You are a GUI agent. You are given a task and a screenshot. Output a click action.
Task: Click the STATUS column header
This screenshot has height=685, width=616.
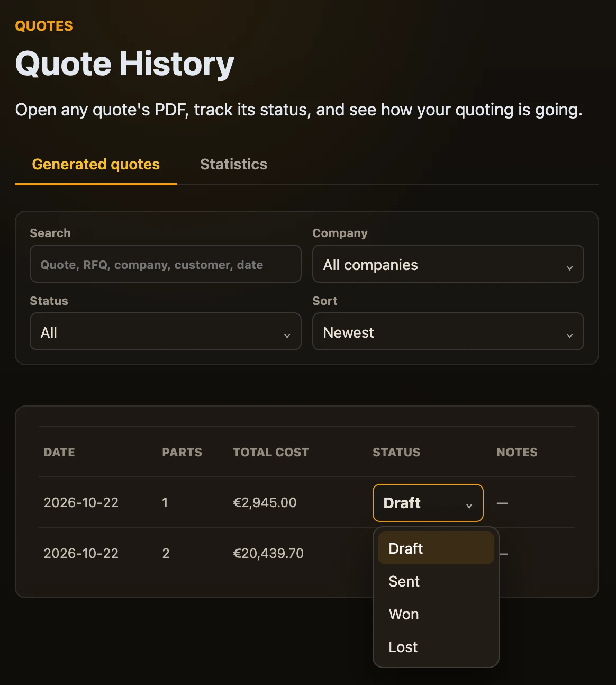point(396,452)
